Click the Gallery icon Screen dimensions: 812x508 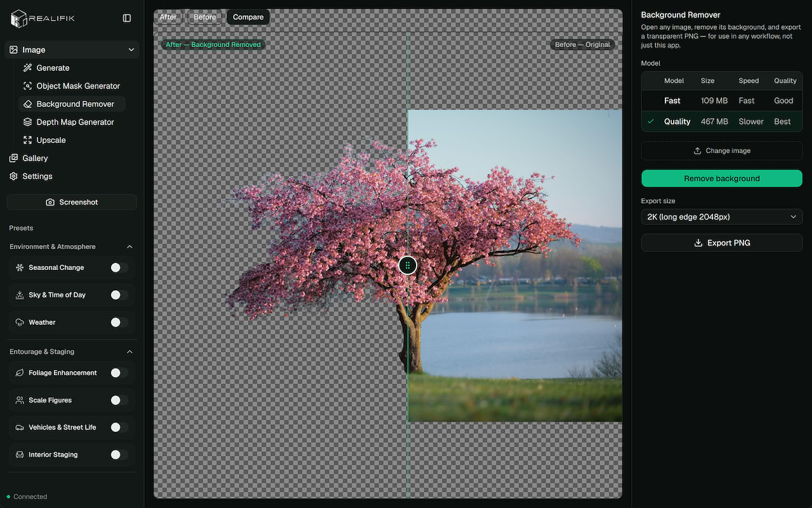tap(13, 158)
